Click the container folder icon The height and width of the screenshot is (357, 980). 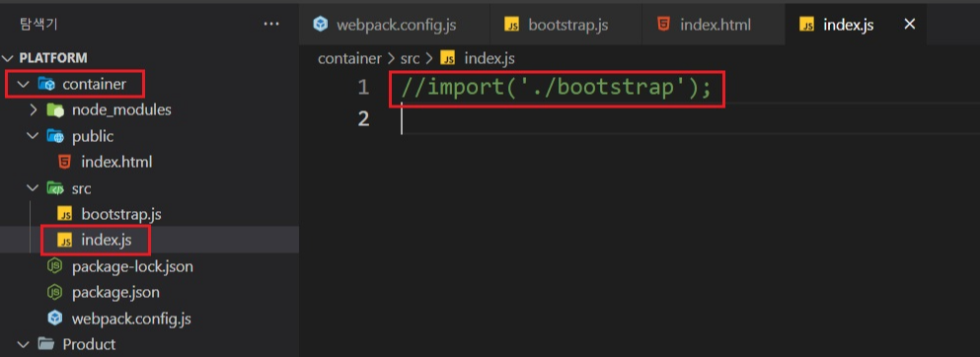click(46, 84)
